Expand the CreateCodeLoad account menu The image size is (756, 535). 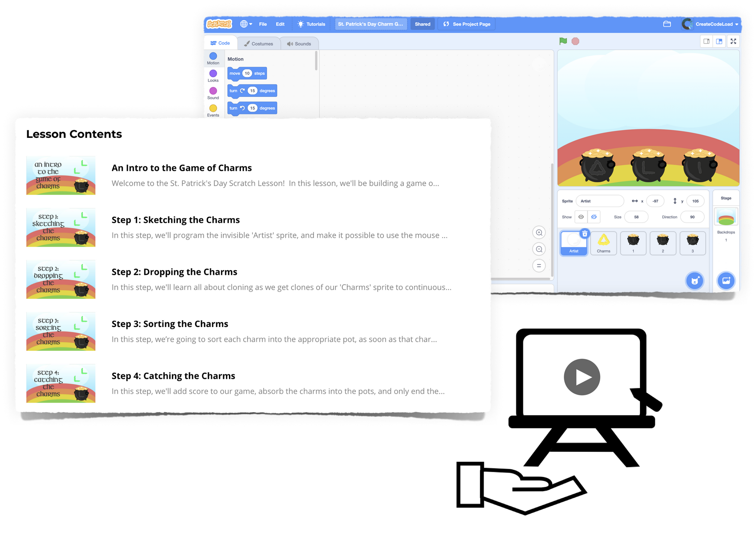pos(714,24)
